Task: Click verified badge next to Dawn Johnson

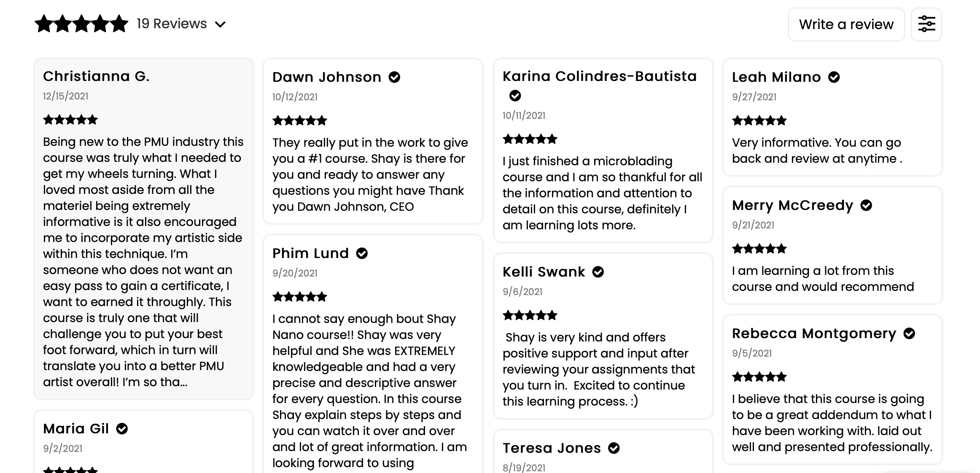Action: (x=394, y=77)
